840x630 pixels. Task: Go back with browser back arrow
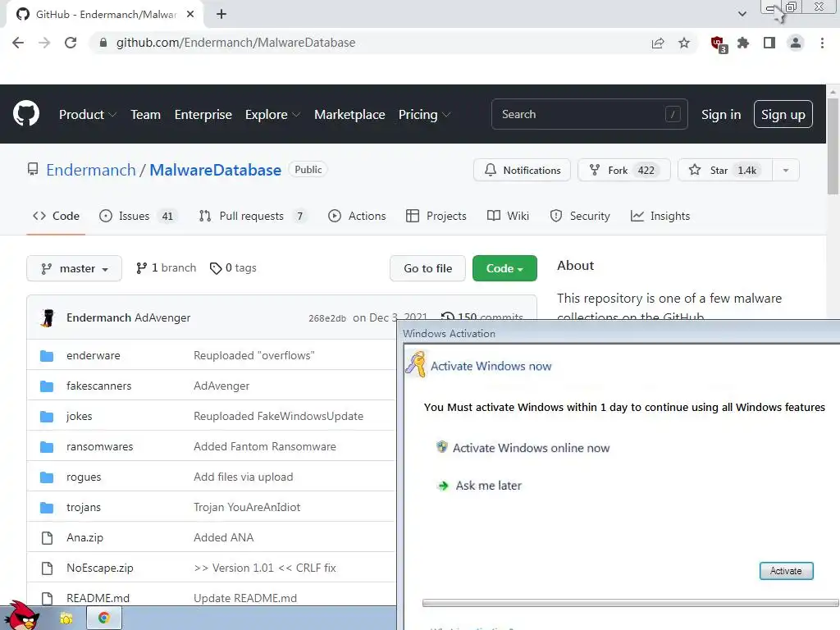(x=18, y=43)
